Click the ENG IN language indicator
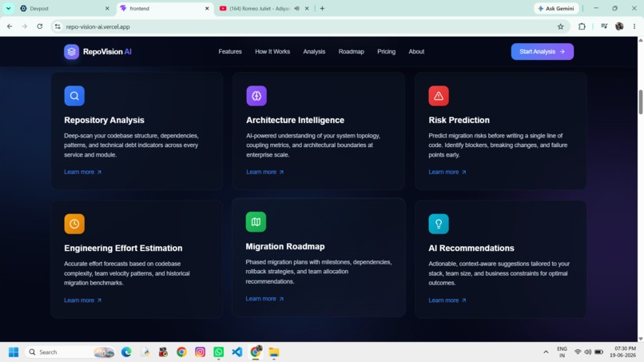The image size is (644, 362). pos(562,352)
